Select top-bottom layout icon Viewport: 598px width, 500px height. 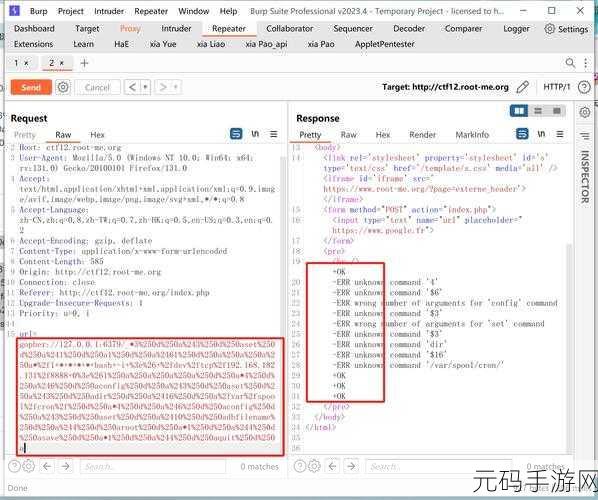click(538, 111)
